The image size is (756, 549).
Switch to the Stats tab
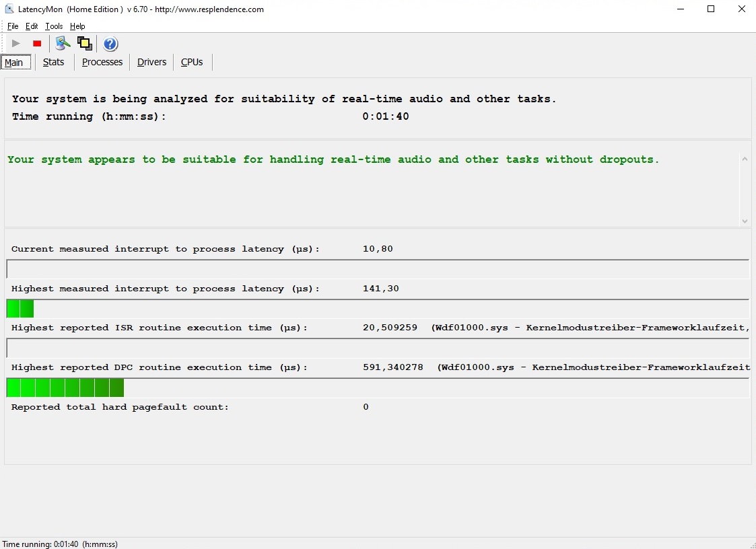pyautogui.click(x=53, y=62)
